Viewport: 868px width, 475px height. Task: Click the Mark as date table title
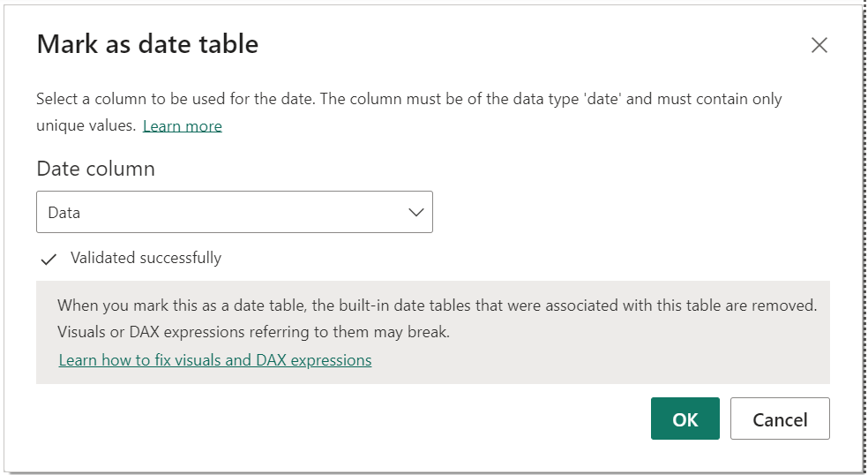[x=148, y=44]
